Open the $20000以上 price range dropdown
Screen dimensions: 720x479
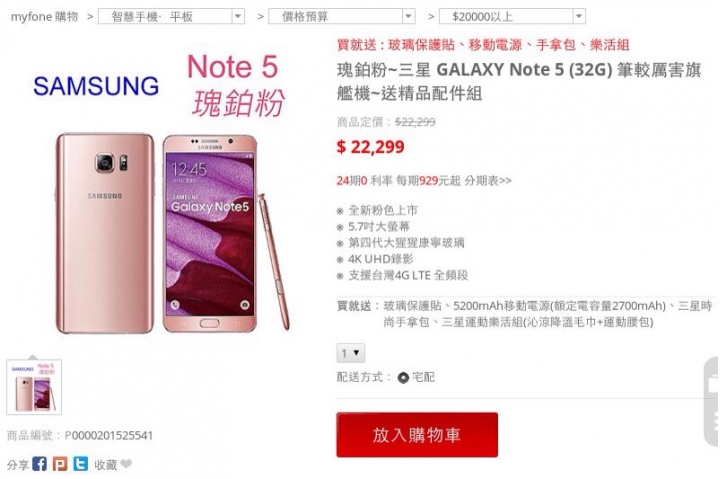coord(512,17)
